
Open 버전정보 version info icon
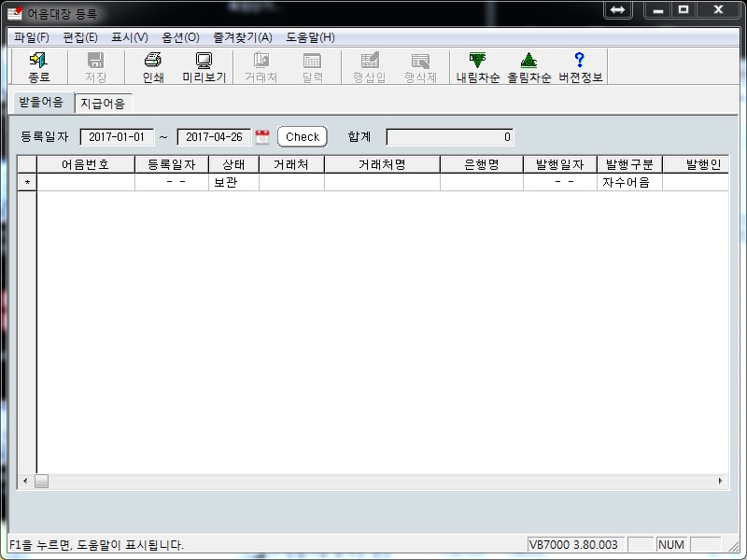tap(580, 67)
